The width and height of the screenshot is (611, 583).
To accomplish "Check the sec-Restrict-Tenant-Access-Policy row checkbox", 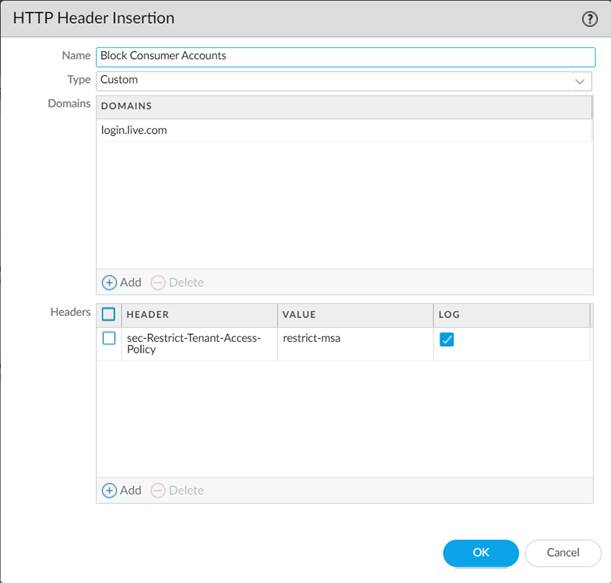I will 109,338.
